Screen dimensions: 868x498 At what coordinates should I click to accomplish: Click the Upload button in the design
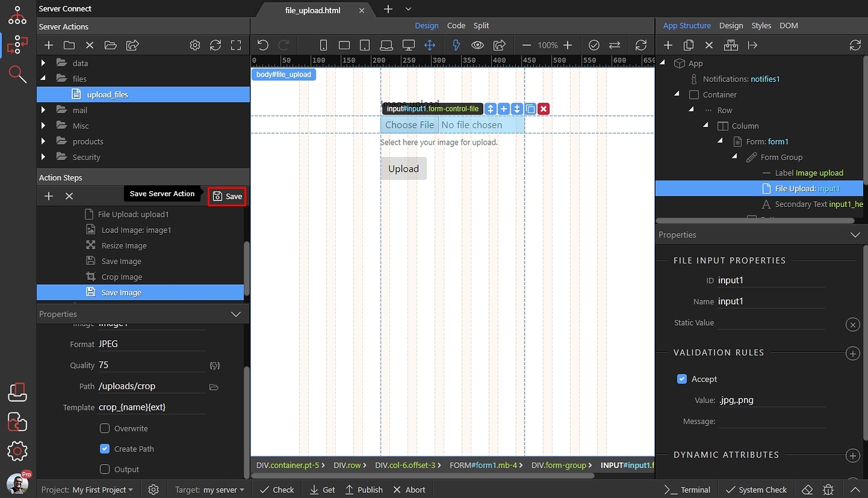(403, 169)
